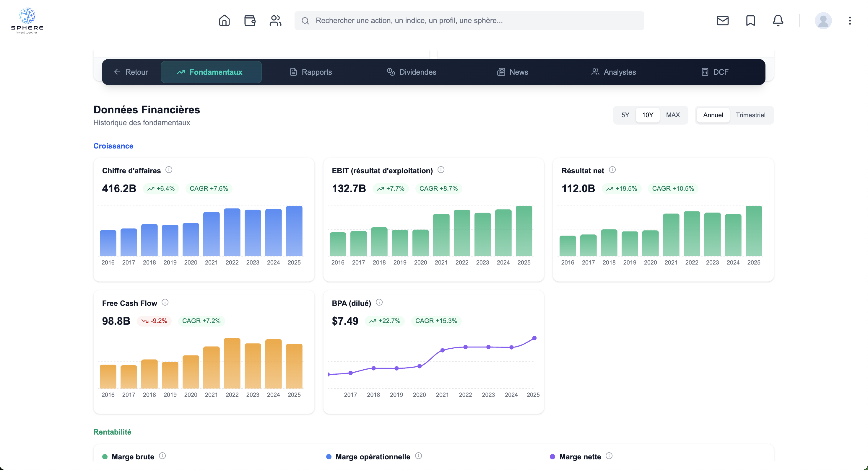Open the Dividendes tab
This screenshot has width=868, height=470.
pyautogui.click(x=412, y=72)
